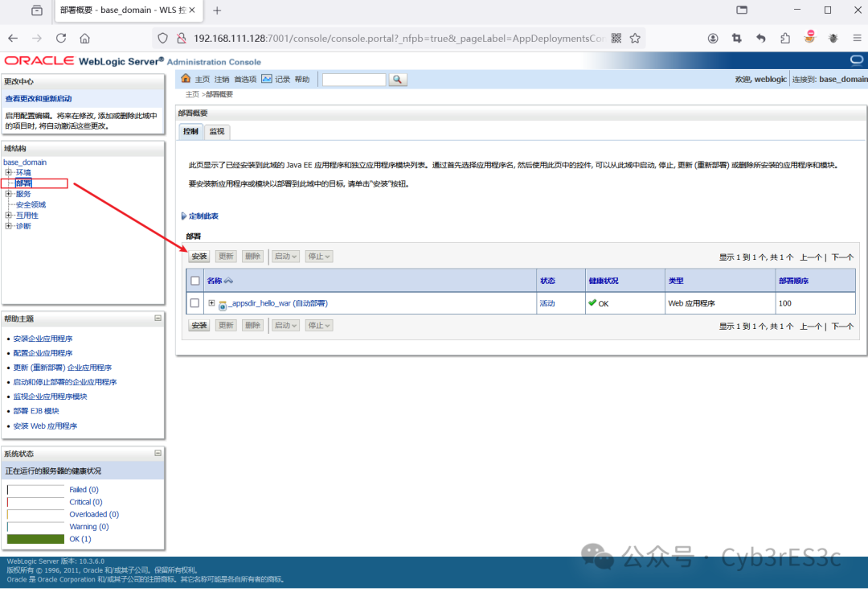Click into the console search field

pyautogui.click(x=354, y=80)
